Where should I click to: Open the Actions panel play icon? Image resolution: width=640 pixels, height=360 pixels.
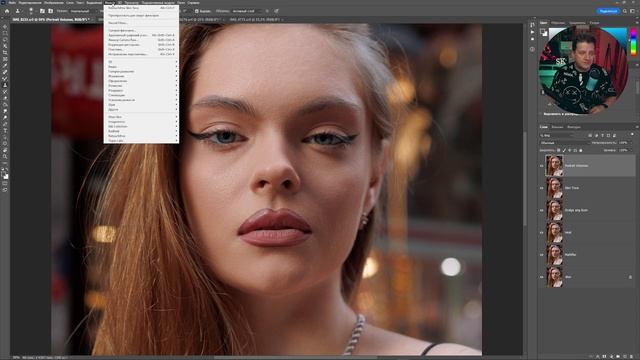532,32
